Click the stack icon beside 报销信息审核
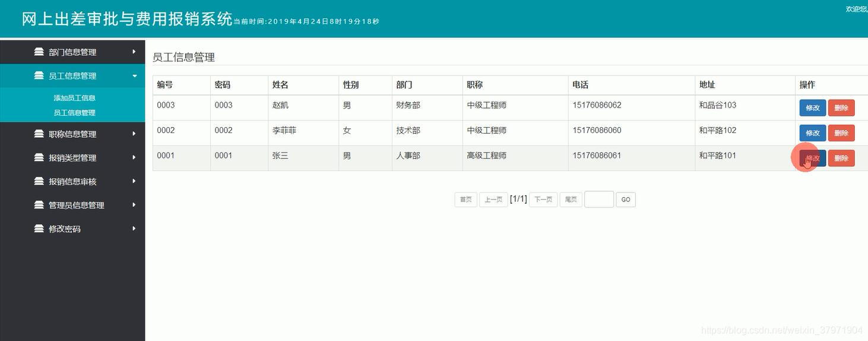 pos(39,181)
